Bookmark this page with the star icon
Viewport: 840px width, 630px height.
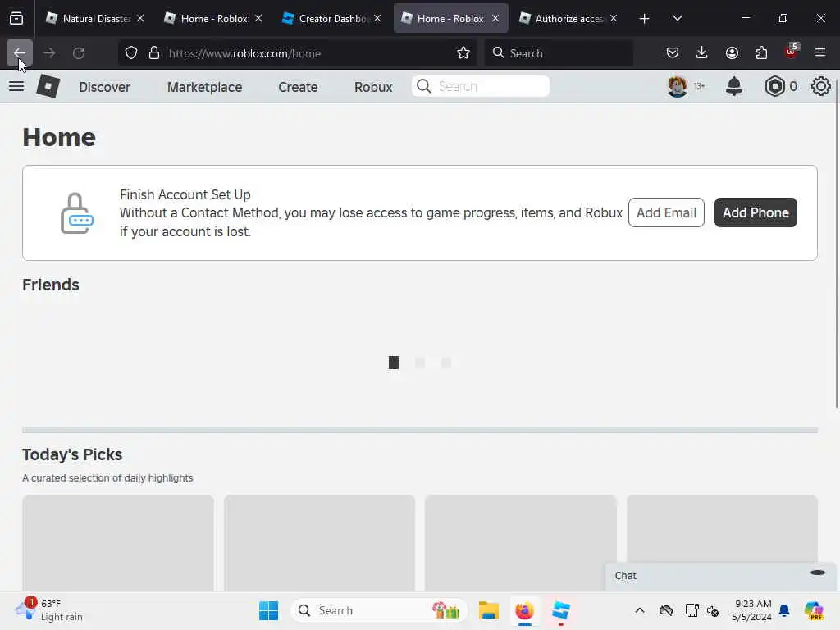(463, 53)
